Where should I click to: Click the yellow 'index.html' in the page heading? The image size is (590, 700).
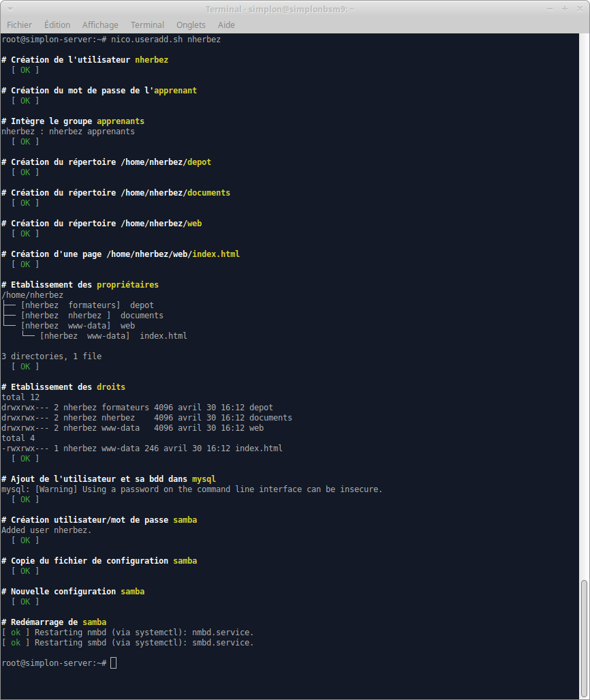[x=216, y=254]
